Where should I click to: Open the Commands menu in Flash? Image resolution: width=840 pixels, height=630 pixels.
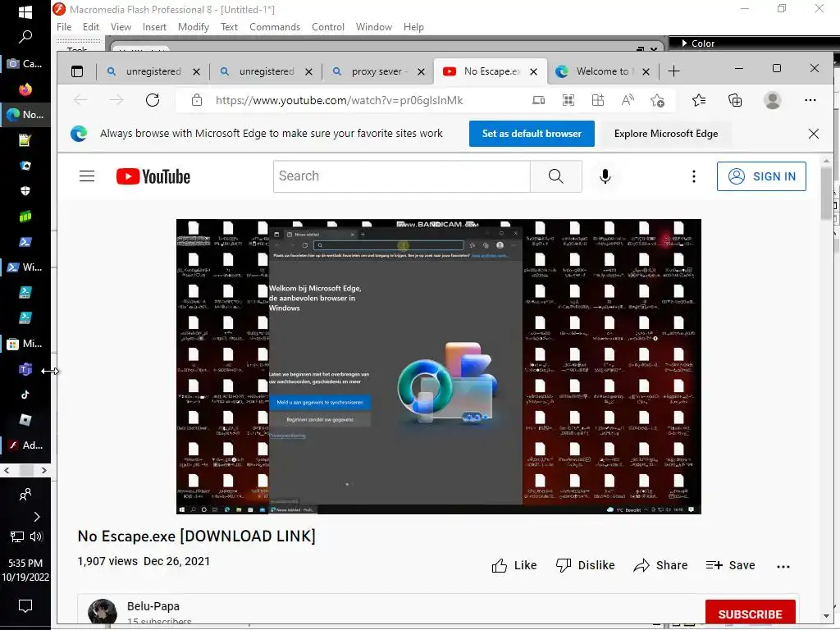[x=274, y=27]
